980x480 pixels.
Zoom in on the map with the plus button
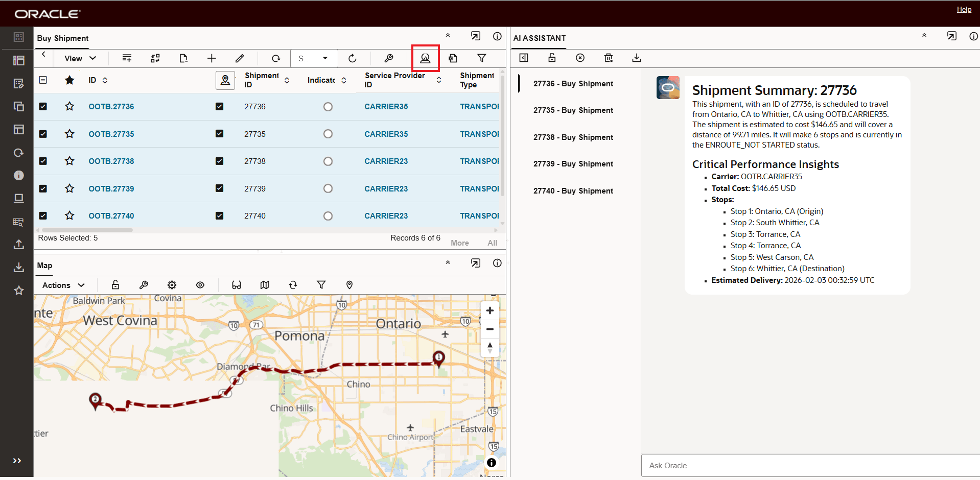click(489, 310)
